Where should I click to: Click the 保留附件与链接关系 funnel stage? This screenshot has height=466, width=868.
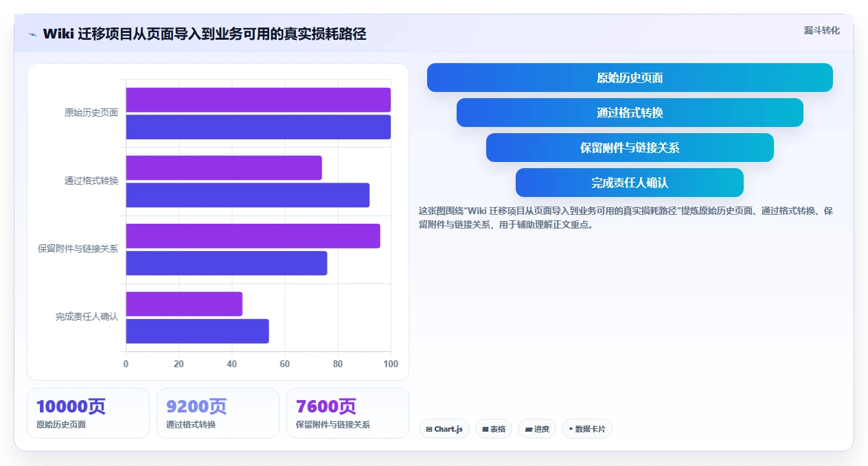coord(630,148)
